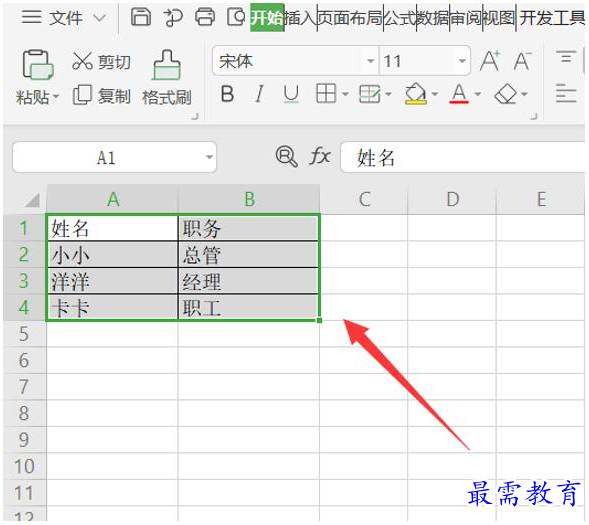589x525 pixels.
Task: Toggle underline formatting
Action: click(291, 94)
